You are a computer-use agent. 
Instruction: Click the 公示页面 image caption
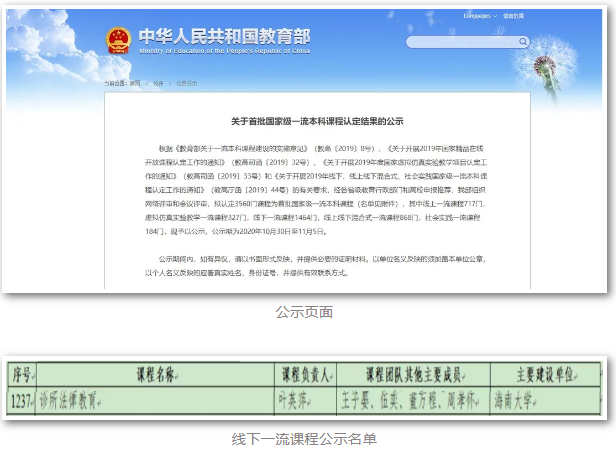point(308,313)
